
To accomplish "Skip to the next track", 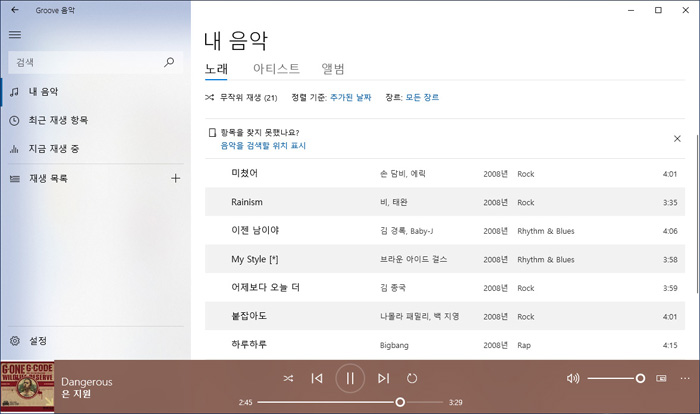I will pyautogui.click(x=383, y=379).
